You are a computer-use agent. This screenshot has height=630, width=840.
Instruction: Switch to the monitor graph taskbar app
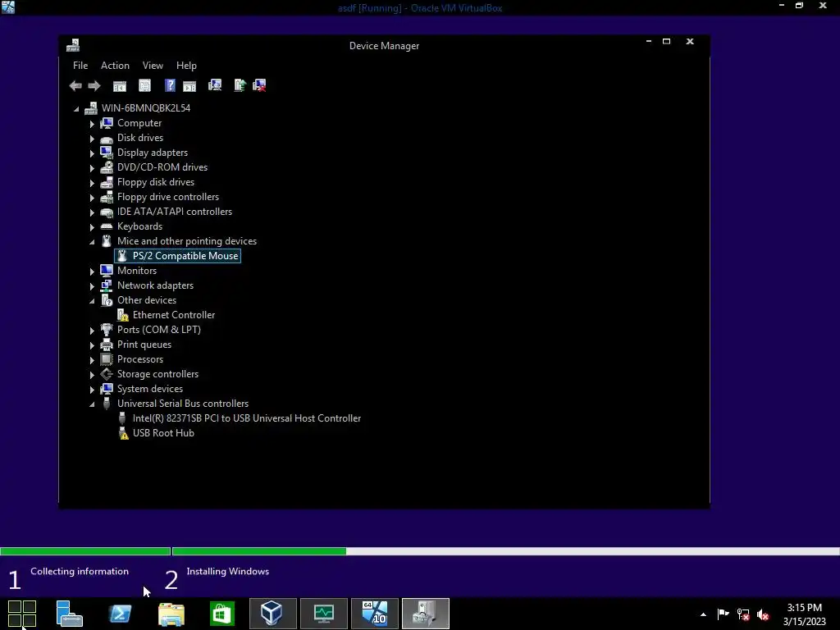[x=323, y=614]
